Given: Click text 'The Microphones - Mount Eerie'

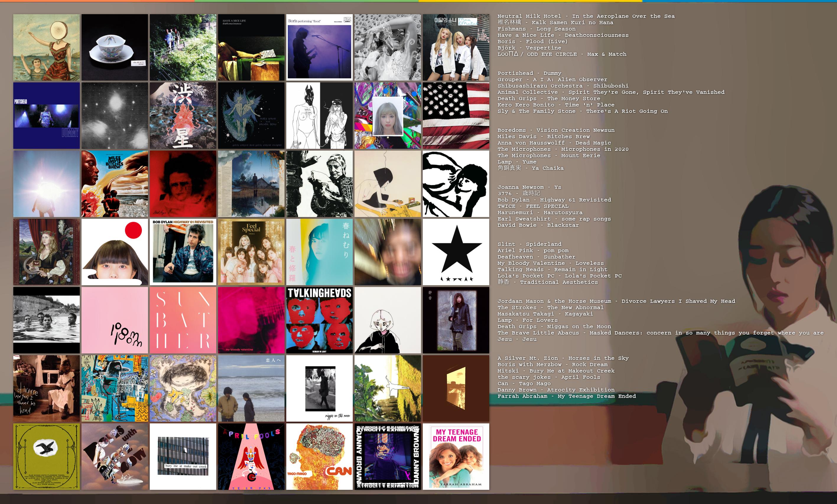Looking at the screenshot, I should pyautogui.click(x=549, y=155).
